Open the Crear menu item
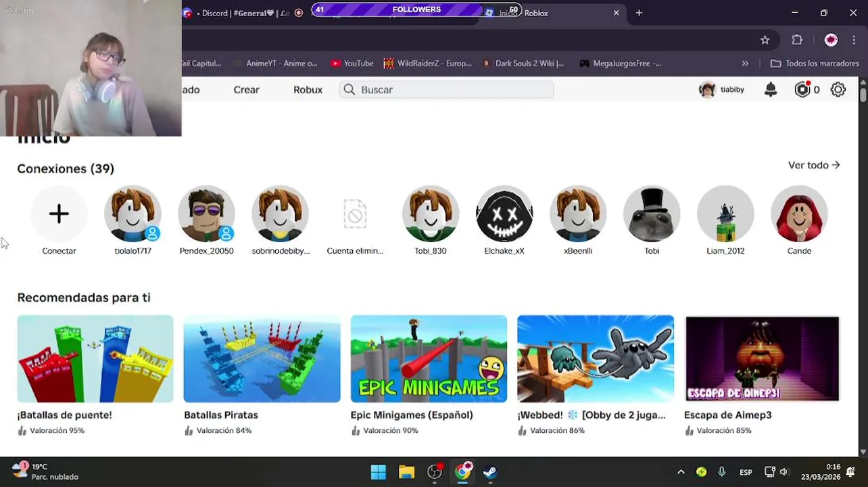Image resolution: width=868 pixels, height=487 pixels. point(246,89)
